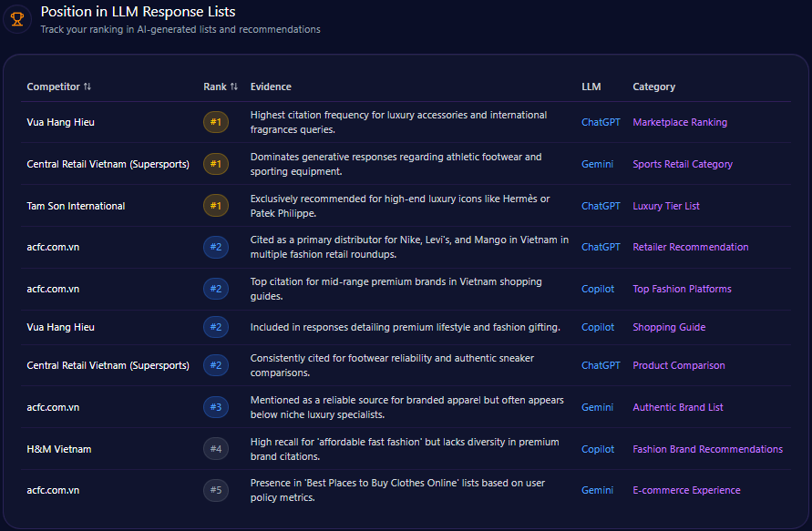The width and height of the screenshot is (812, 531).
Task: Click the #5 rank badge for acfc.com.vn
Action: click(x=216, y=490)
